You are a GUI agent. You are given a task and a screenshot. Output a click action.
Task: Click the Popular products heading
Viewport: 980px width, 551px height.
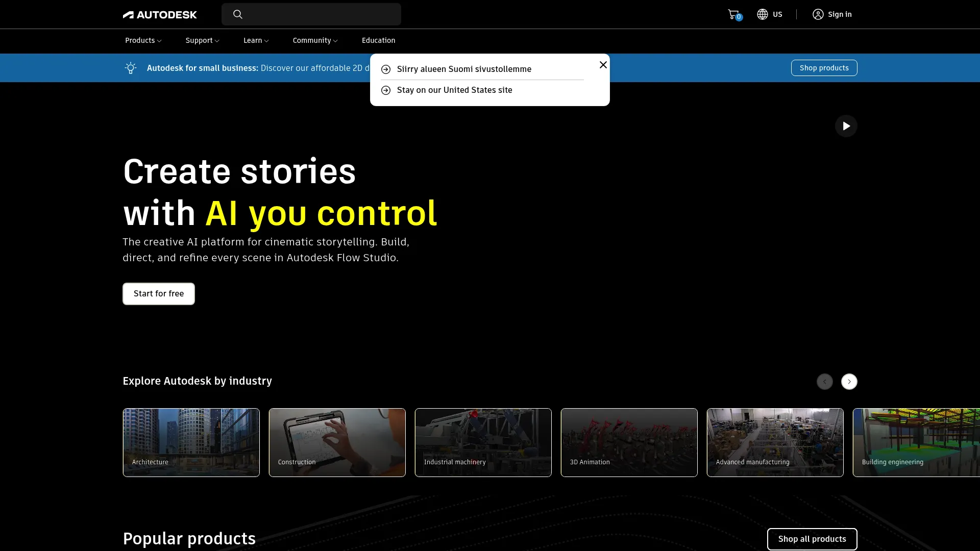(189, 539)
